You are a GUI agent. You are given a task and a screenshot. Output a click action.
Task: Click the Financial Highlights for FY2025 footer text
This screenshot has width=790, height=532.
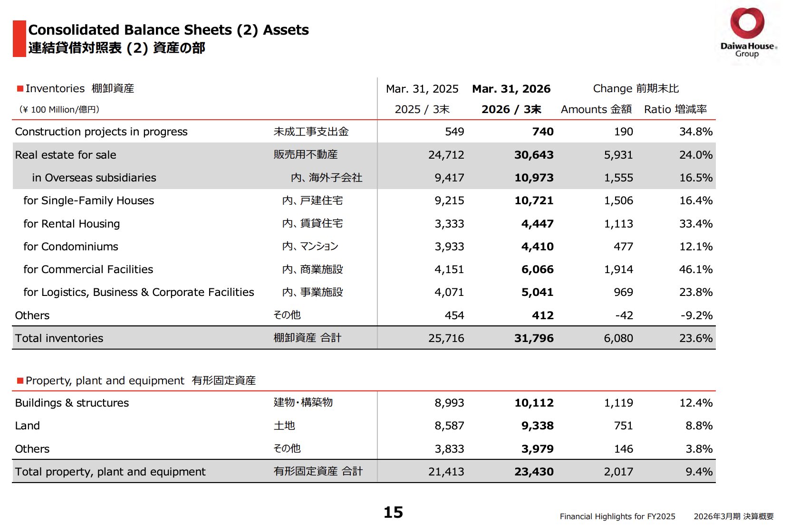tap(617, 517)
